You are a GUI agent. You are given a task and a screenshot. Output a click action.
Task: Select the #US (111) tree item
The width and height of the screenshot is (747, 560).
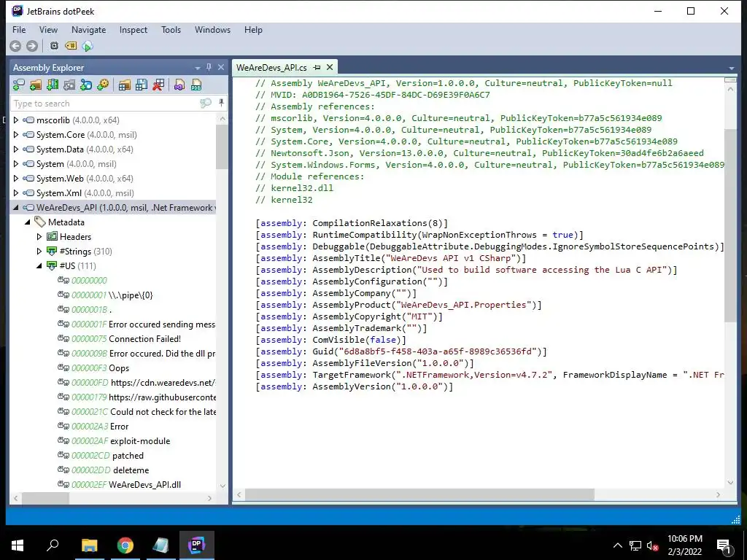tap(77, 265)
